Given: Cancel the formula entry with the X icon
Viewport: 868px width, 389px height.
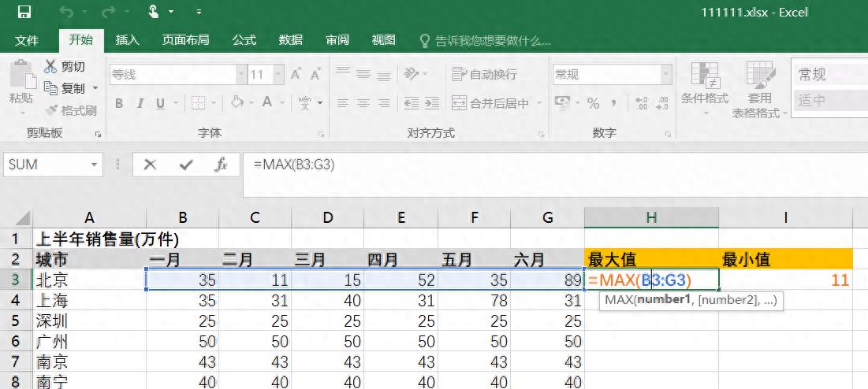Looking at the screenshot, I should pyautogui.click(x=150, y=165).
